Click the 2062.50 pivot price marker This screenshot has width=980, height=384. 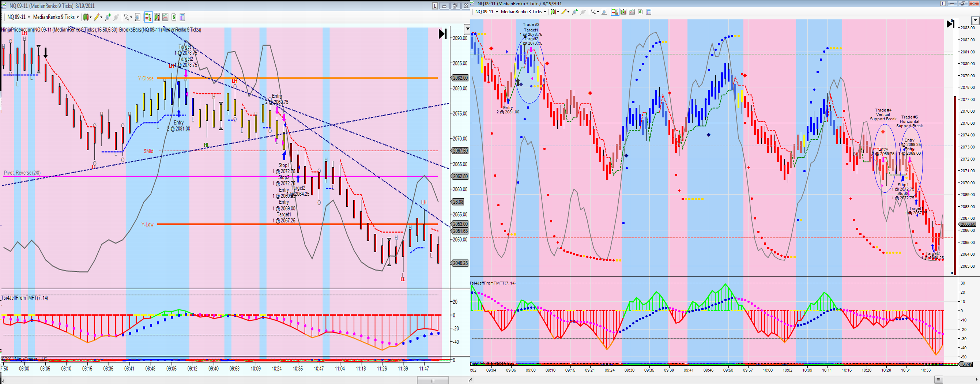tap(460, 176)
